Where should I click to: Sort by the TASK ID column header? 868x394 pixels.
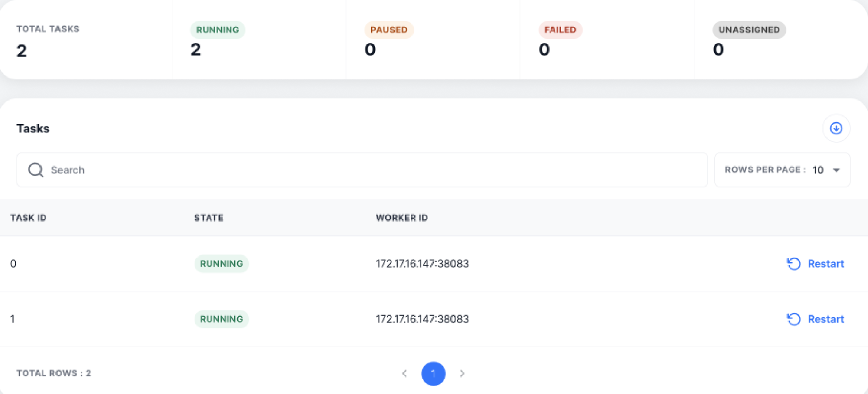tap(28, 218)
